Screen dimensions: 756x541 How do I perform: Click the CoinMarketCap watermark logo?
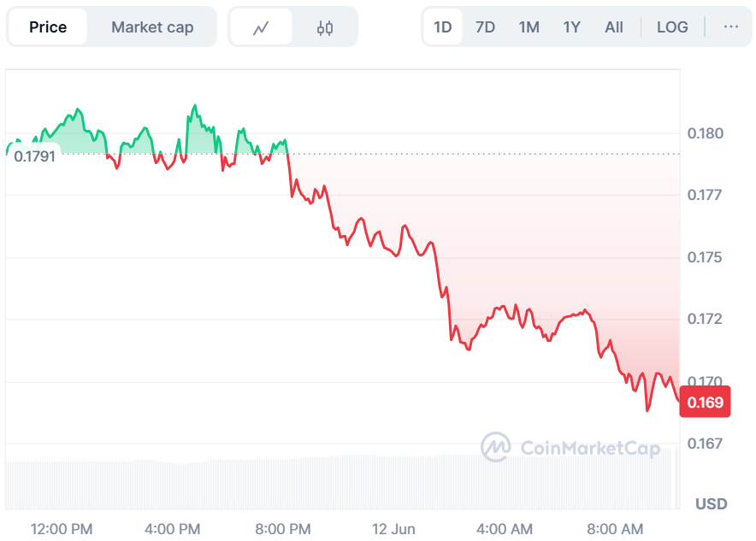pyautogui.click(x=570, y=447)
